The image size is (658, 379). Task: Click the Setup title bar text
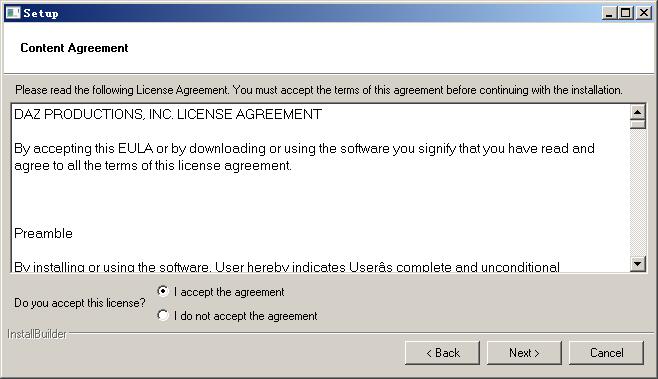(x=41, y=13)
